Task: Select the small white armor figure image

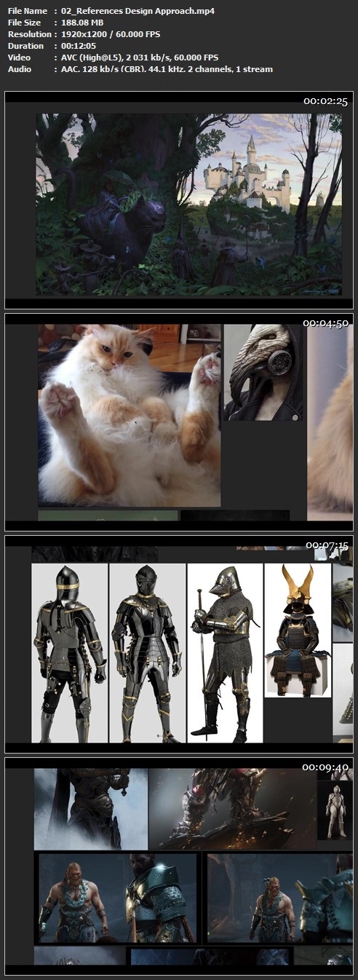Action: pos(335,810)
